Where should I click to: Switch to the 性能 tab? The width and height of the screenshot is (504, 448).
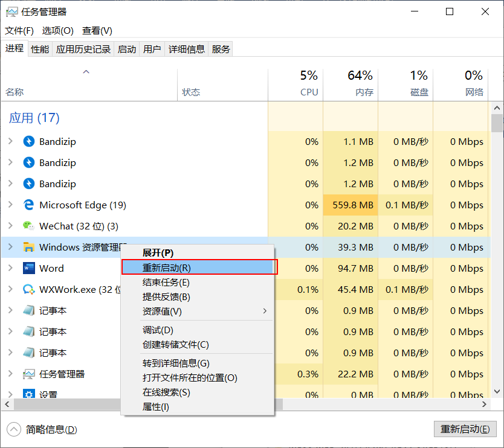coord(40,50)
